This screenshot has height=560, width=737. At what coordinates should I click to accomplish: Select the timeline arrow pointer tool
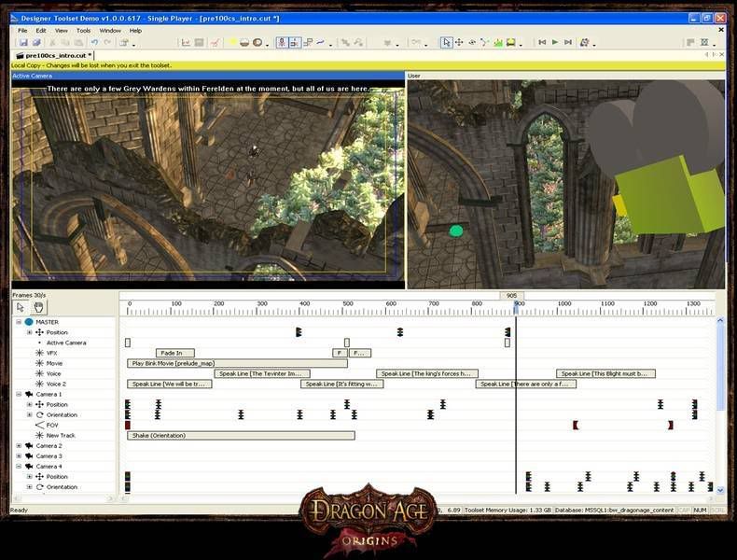pos(21,307)
